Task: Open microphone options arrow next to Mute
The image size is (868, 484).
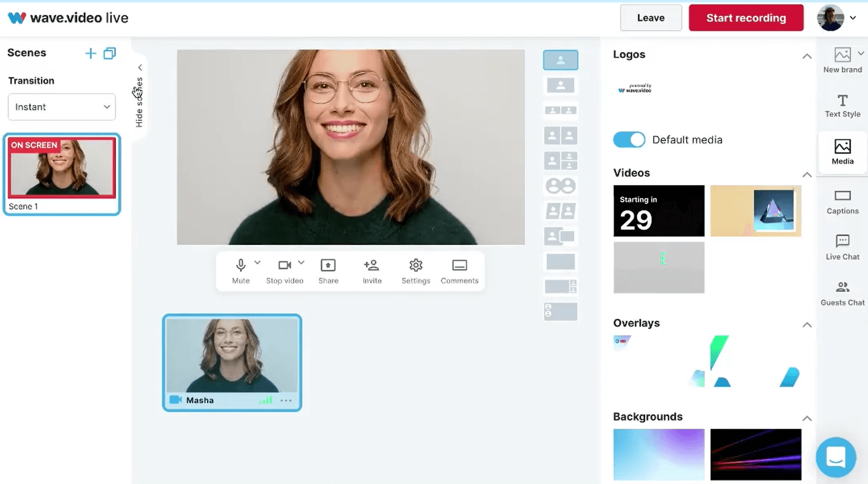Action: point(257,262)
